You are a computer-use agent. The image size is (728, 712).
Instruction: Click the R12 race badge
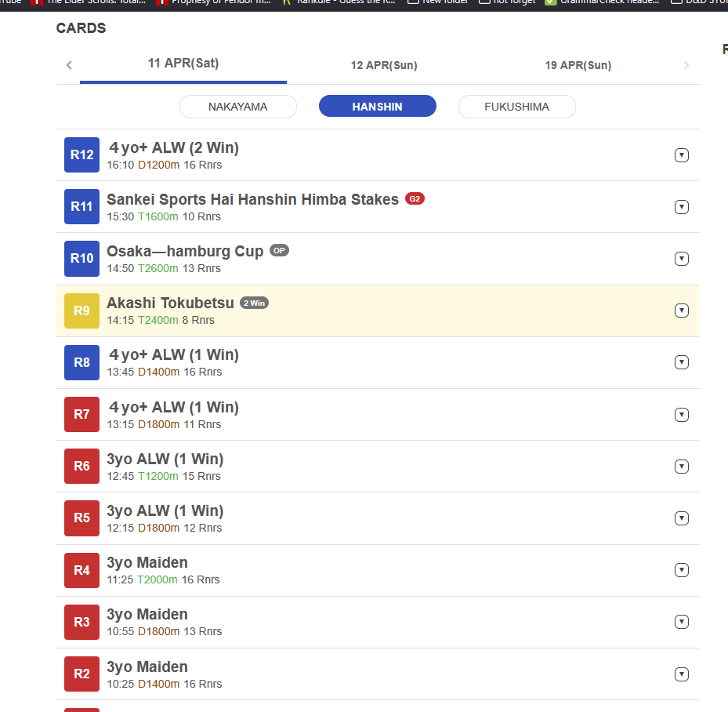[81, 154]
